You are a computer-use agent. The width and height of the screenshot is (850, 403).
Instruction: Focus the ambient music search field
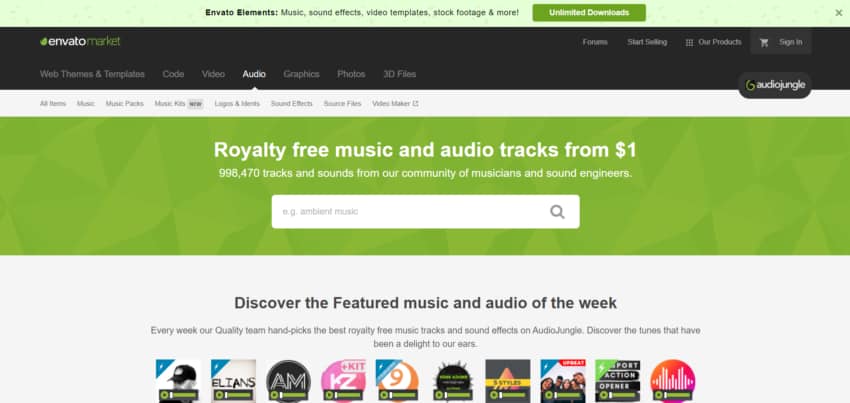click(x=409, y=212)
